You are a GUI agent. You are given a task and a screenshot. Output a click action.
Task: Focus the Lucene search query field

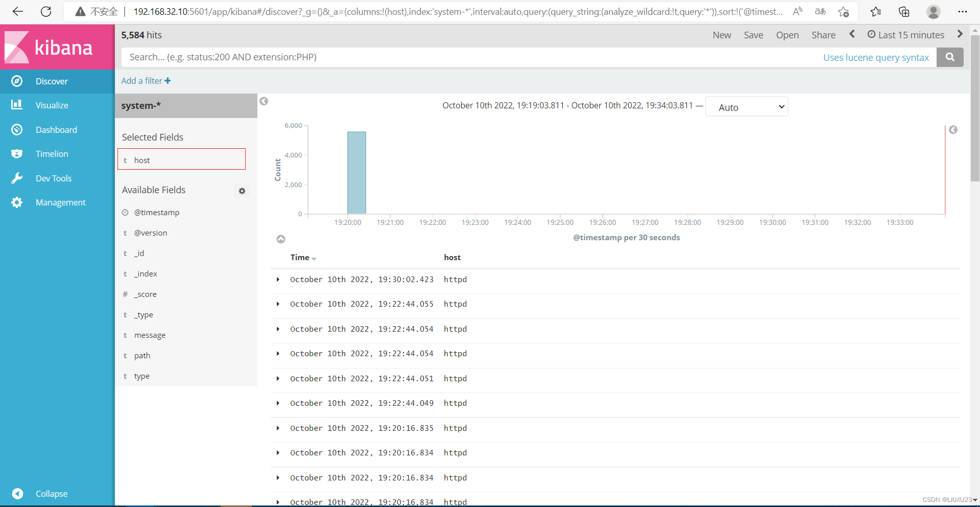(x=470, y=57)
